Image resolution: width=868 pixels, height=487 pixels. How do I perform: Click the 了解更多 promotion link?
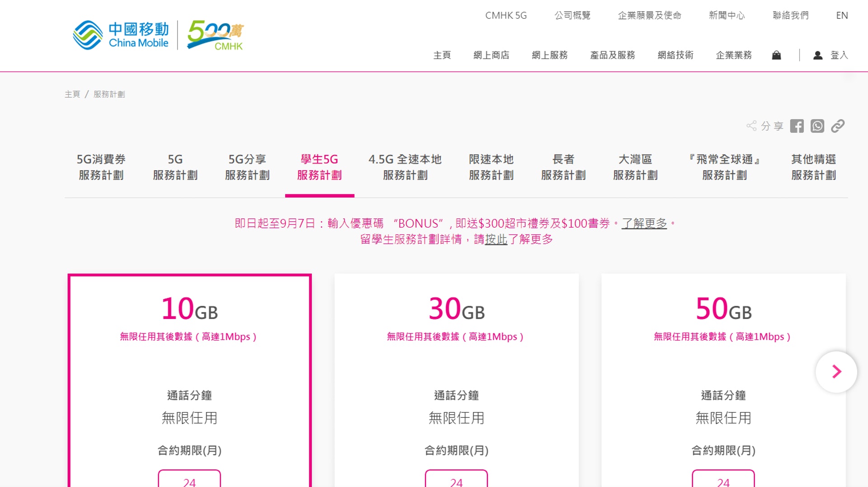[644, 224]
